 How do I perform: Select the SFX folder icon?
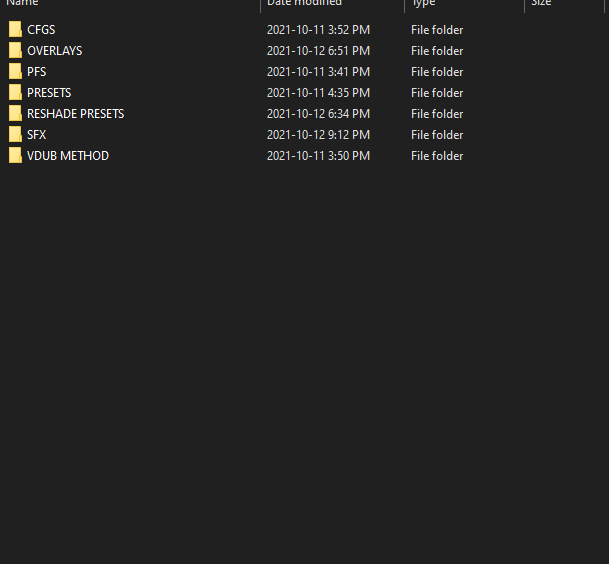[x=15, y=135]
